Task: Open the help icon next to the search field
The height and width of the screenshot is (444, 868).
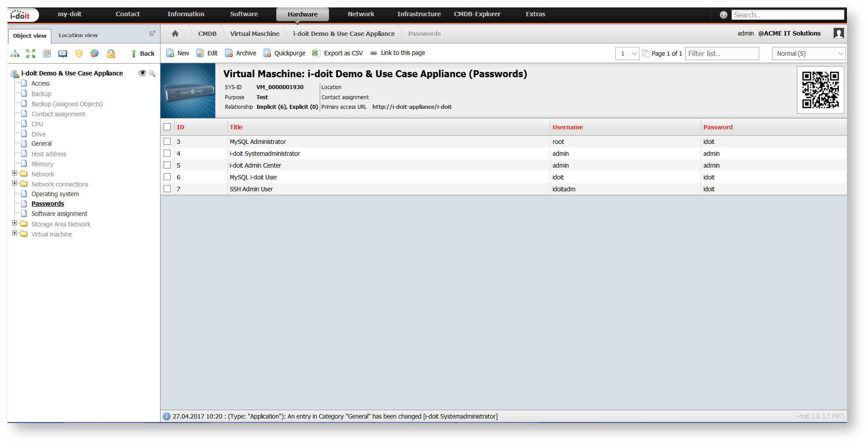Action: pyautogui.click(x=724, y=15)
